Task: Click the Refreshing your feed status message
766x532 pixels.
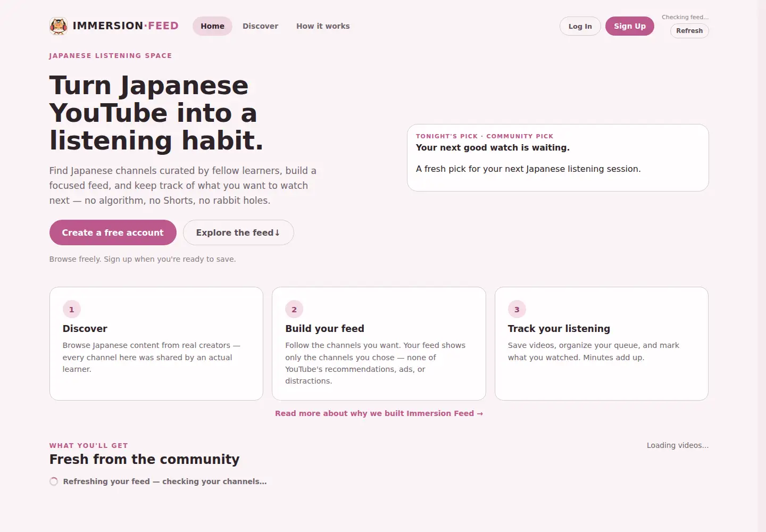Action: click(x=165, y=481)
